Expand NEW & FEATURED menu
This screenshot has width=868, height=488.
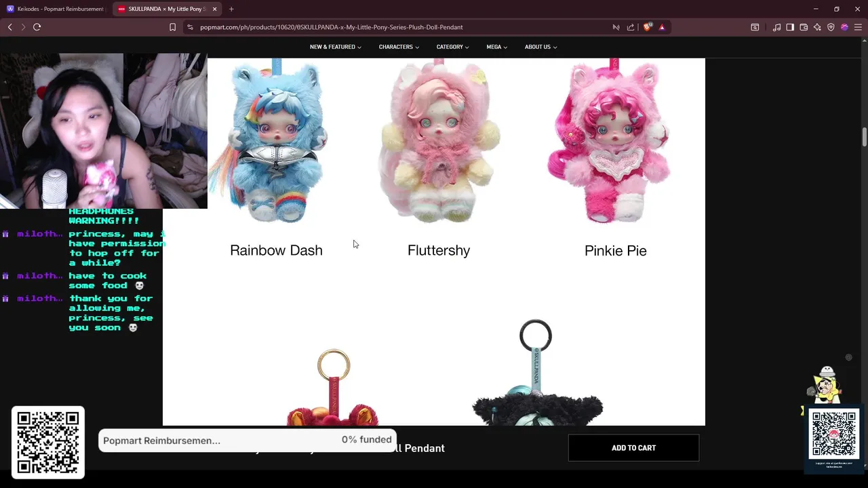335,47
